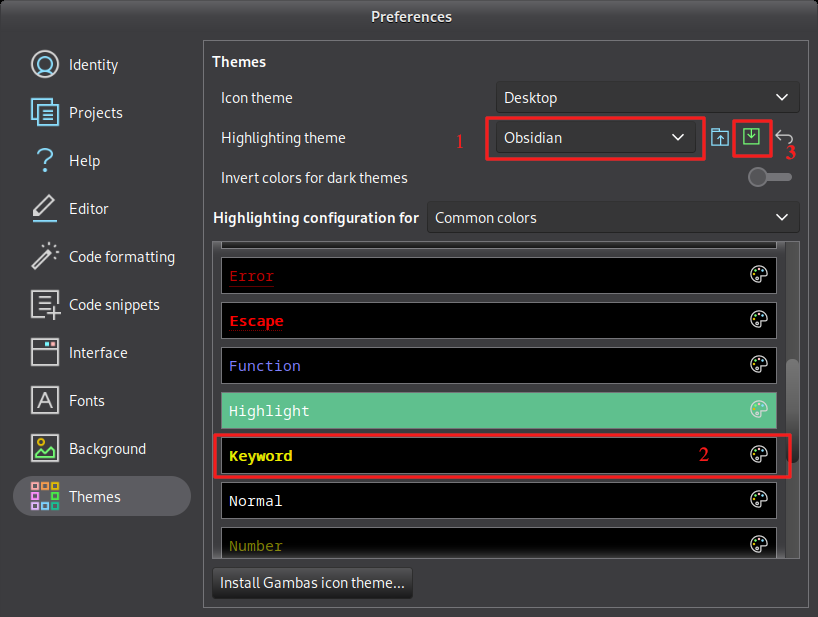
Task: Select the Identity sidebar entry
Action: click(93, 65)
